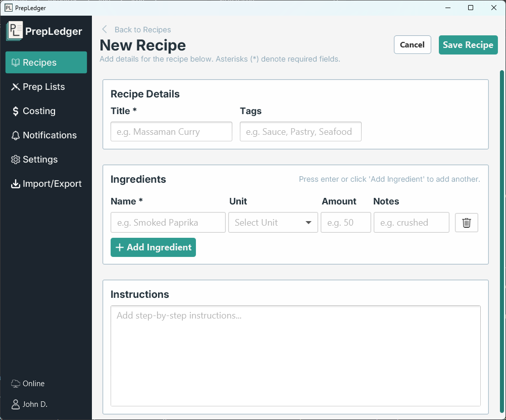Click the vertical scrollbar of the form
Viewport: 506px width, 420px height.
point(502,242)
